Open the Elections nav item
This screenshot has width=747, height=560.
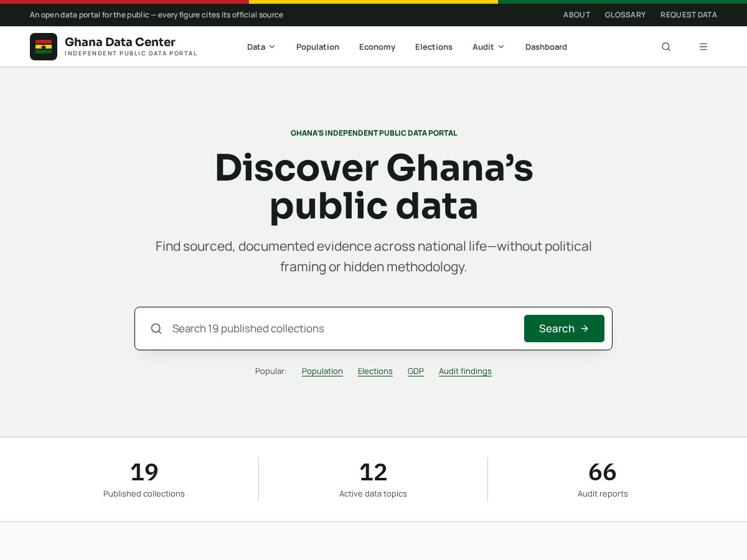tap(434, 47)
